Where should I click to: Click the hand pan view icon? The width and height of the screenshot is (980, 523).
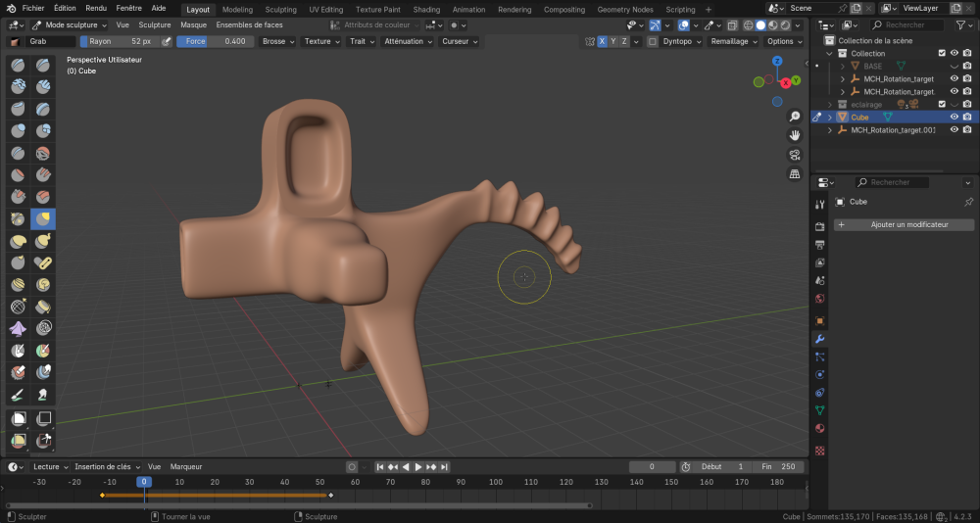click(x=795, y=135)
